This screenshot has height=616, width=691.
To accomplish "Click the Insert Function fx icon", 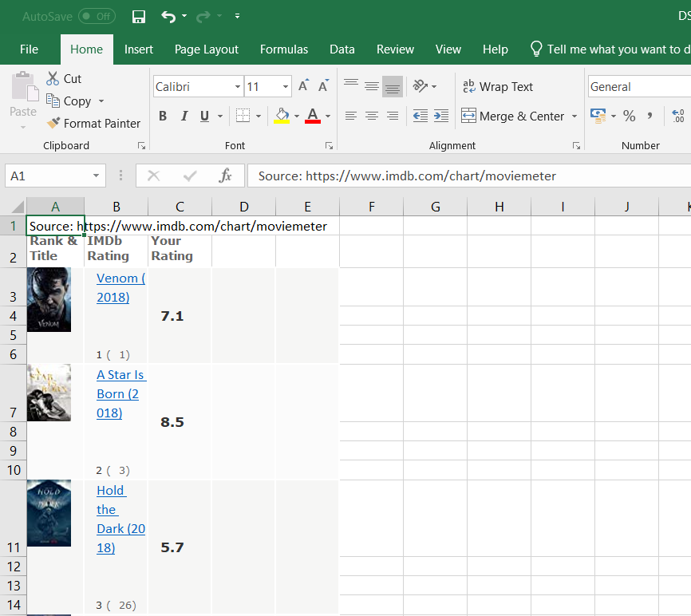I will [226, 176].
